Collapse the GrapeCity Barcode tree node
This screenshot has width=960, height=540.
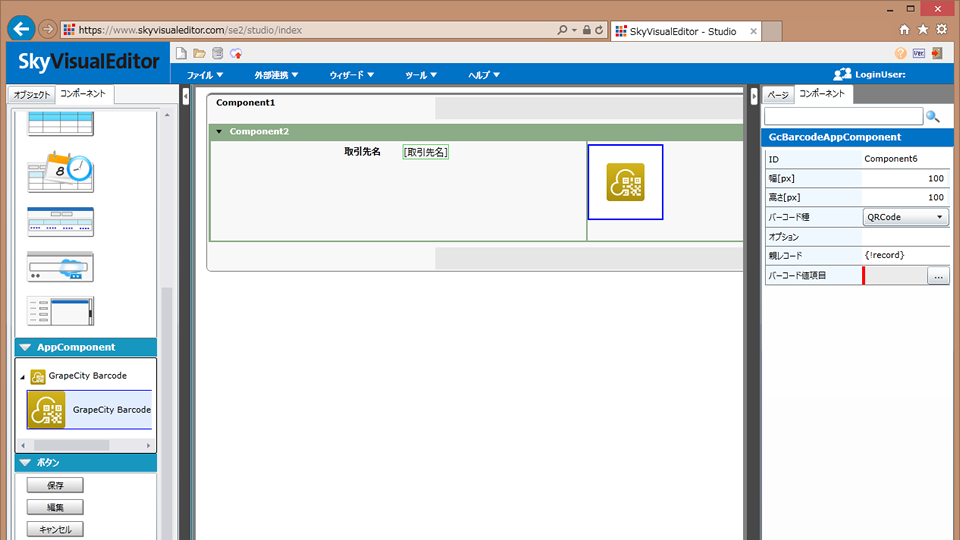coord(23,377)
